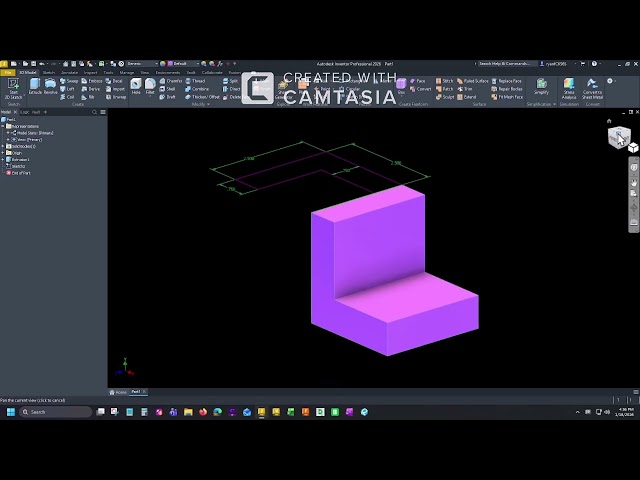Open Windows Start menu
The height and width of the screenshot is (480, 640).
(11, 412)
